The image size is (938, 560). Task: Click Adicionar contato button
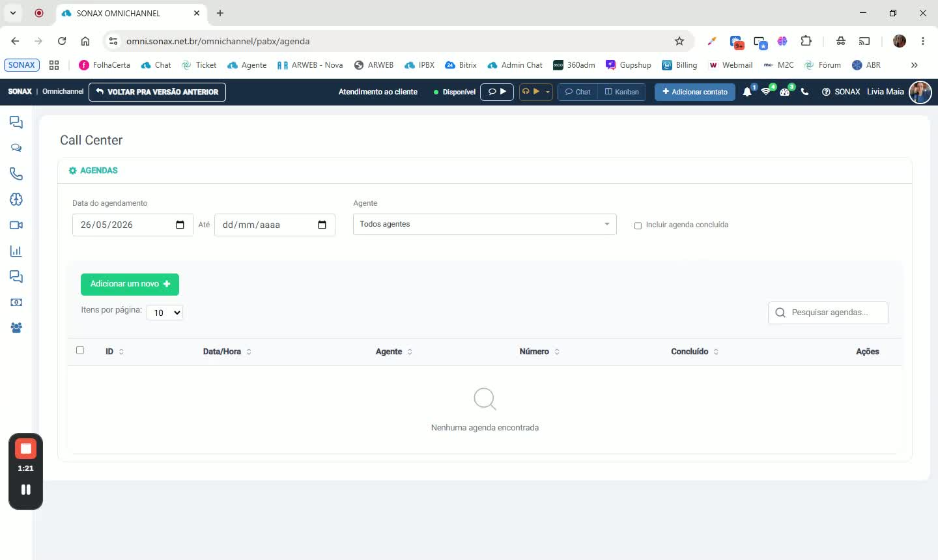coord(695,92)
